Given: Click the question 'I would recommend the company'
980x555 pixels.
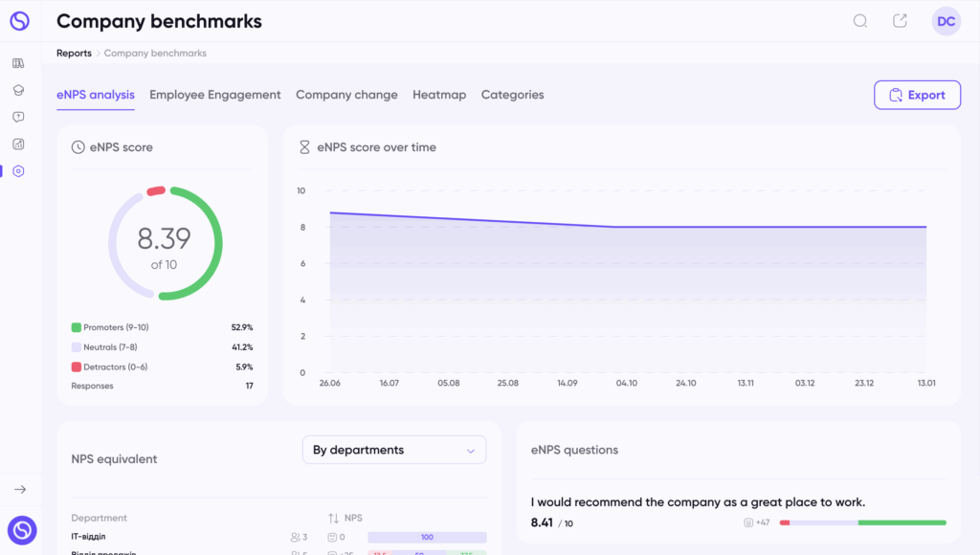Looking at the screenshot, I should [698, 502].
